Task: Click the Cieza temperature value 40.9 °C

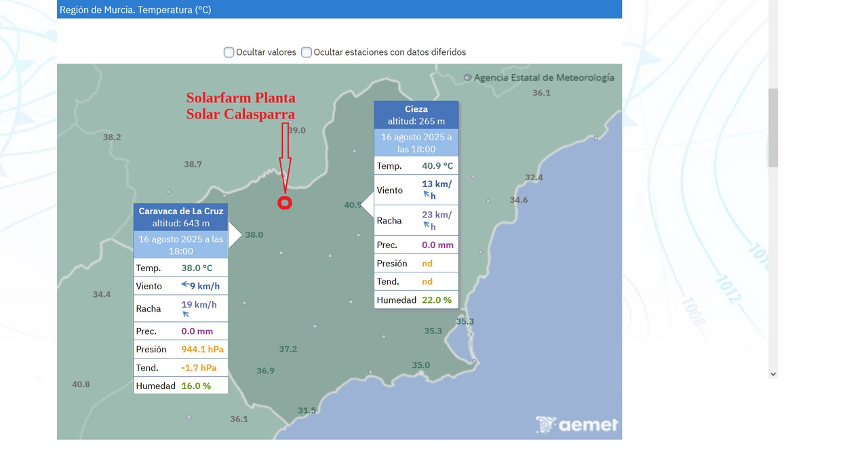Action: click(x=437, y=165)
